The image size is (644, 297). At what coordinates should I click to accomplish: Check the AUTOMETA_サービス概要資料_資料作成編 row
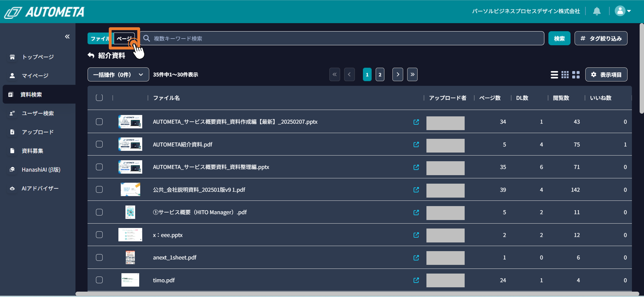tap(99, 122)
